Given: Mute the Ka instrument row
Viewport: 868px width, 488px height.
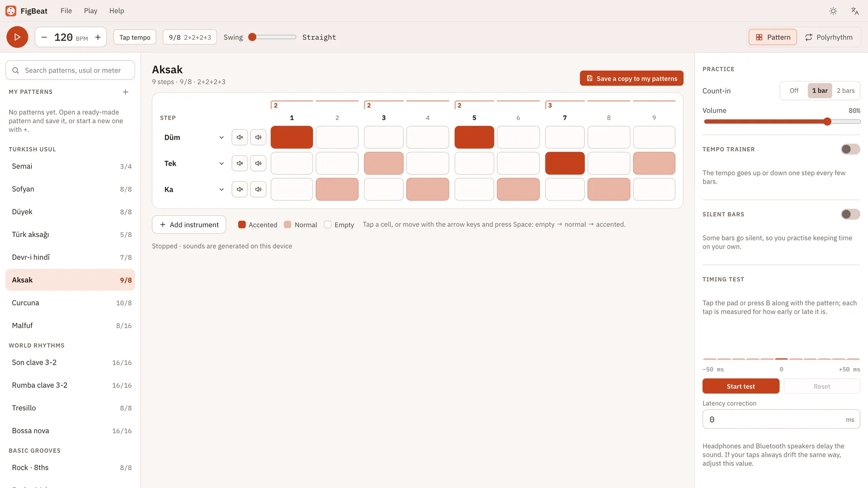Looking at the screenshot, I should tap(240, 189).
